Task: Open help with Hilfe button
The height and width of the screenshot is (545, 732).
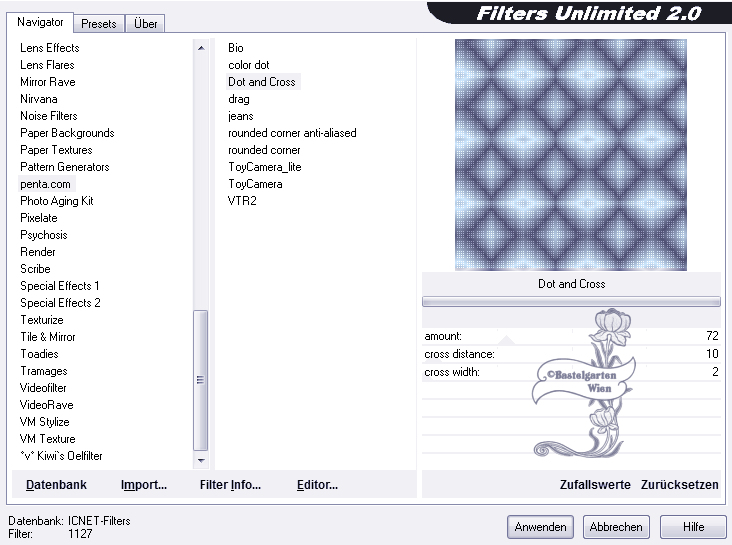Action: [x=693, y=527]
